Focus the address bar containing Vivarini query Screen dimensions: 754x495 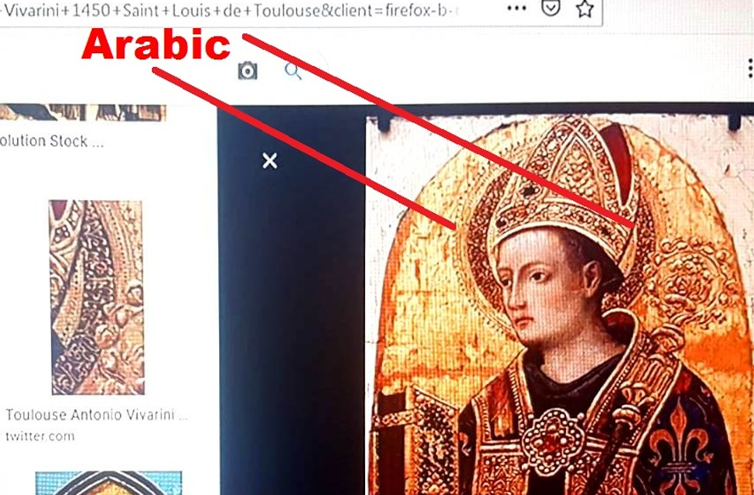tap(301, 11)
